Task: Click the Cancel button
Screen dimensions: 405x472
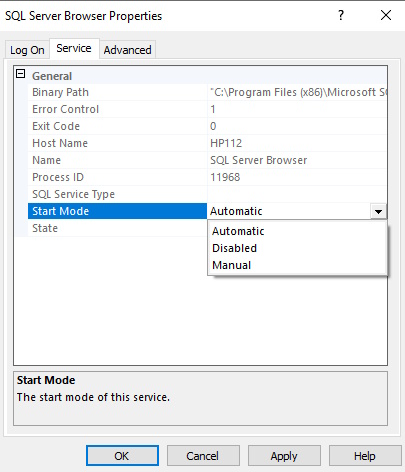Action: (x=203, y=455)
